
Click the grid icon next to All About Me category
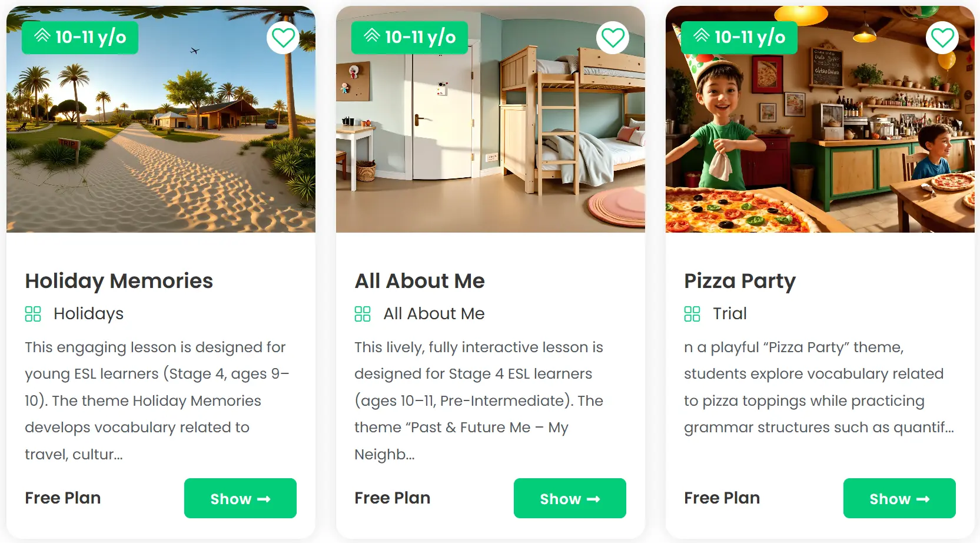pos(363,314)
